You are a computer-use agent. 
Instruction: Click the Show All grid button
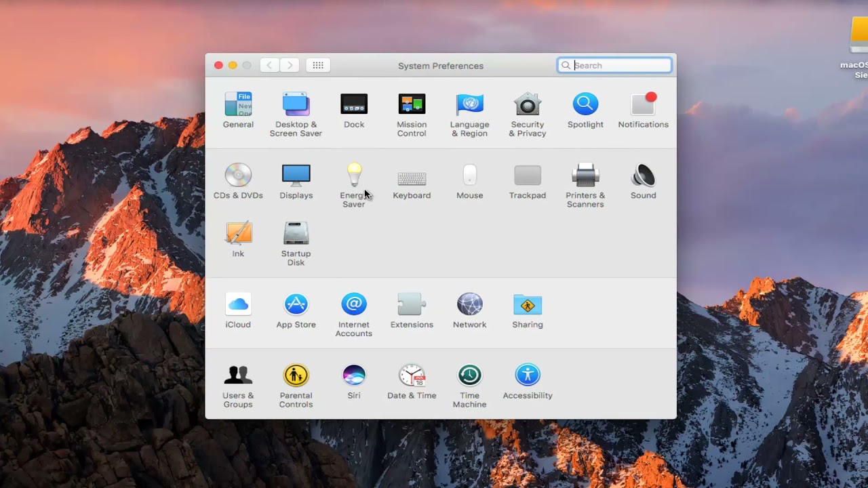point(318,65)
